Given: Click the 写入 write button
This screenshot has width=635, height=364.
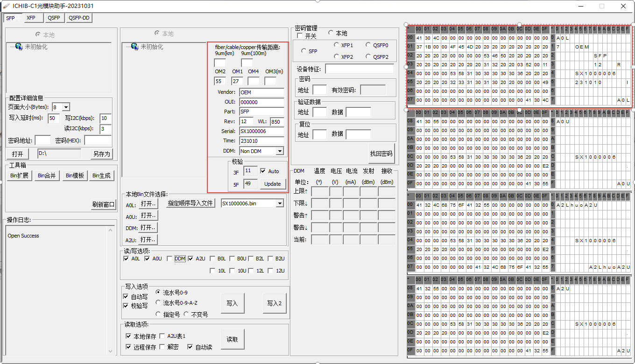Looking at the screenshot, I should point(233,303).
